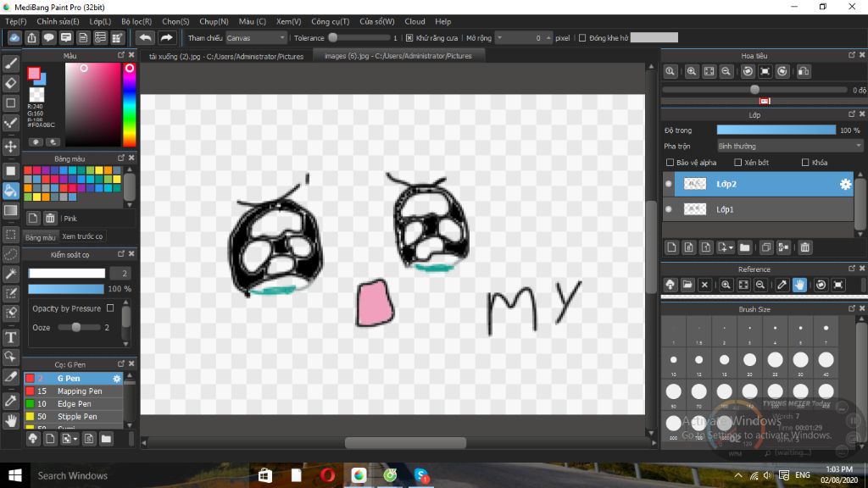Select the Brush tool in the left toolbar
Screen dimensions: 868x488
pyautogui.click(x=10, y=64)
